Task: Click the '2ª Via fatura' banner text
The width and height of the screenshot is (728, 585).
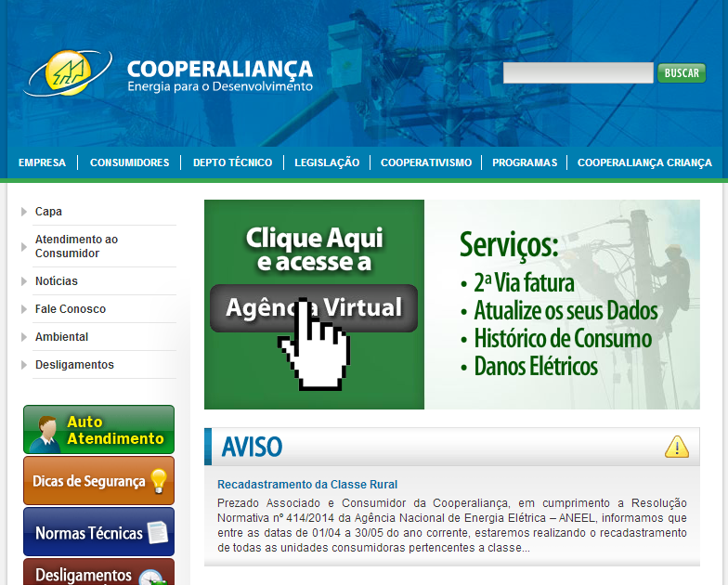Action: [524, 282]
